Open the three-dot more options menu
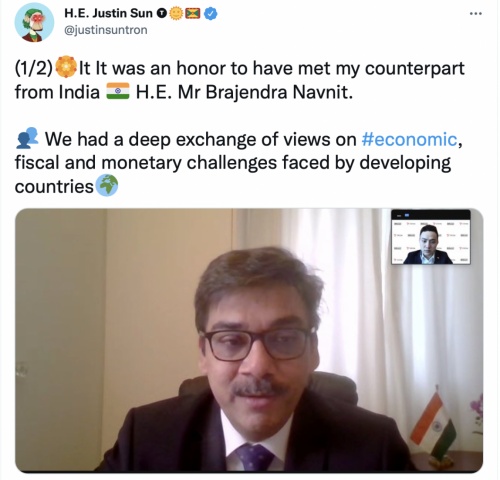 click(x=476, y=14)
